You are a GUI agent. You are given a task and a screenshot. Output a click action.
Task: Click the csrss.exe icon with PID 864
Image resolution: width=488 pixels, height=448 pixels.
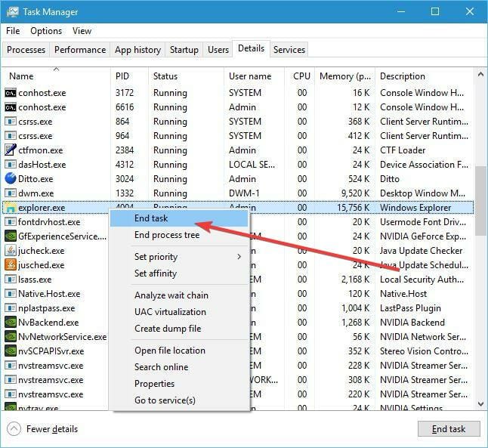tap(11, 122)
